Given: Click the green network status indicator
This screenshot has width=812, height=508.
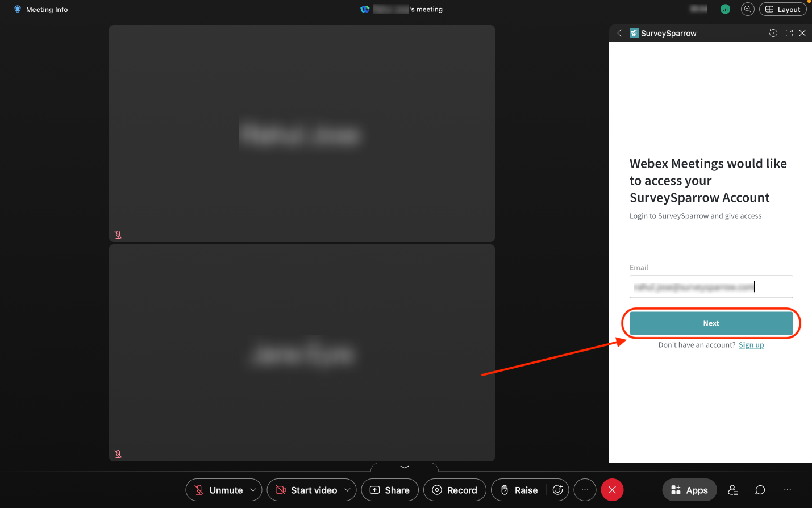Looking at the screenshot, I should click(725, 9).
